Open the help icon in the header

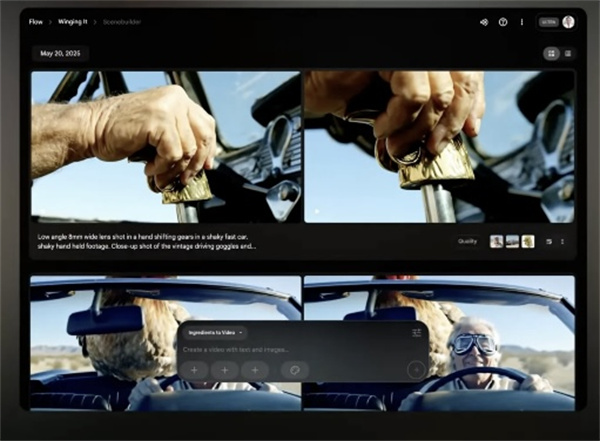tap(503, 22)
